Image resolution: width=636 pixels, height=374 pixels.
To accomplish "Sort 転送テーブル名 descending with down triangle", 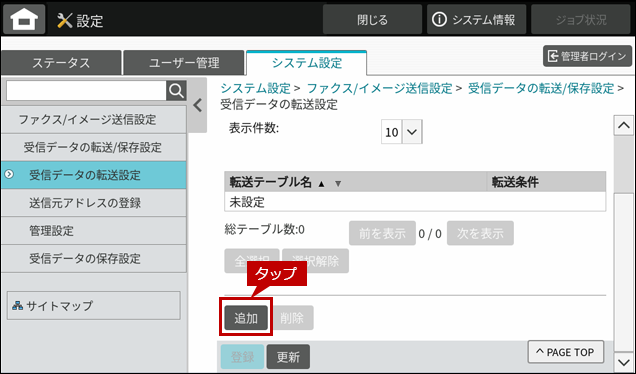I will pos(338,184).
